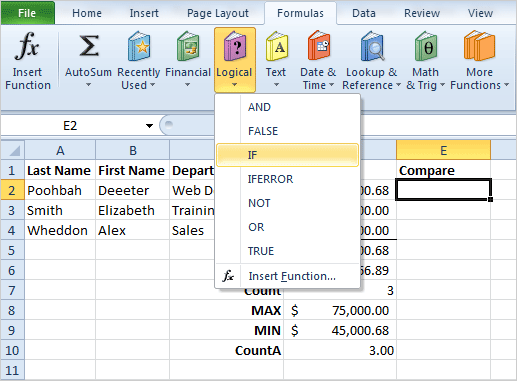The width and height of the screenshot is (517, 381).
Task: Click the AutoSum sigma icon
Action: (x=89, y=46)
